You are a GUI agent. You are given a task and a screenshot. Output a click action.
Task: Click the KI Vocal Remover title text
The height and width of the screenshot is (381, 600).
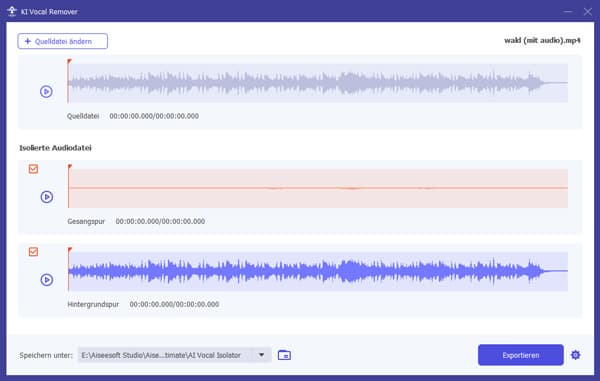point(49,12)
